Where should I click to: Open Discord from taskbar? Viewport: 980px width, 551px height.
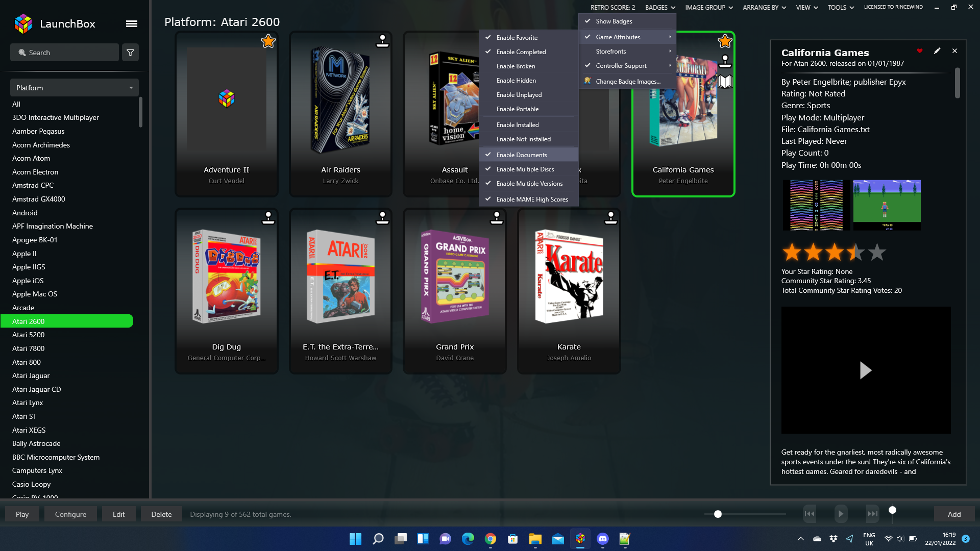click(x=603, y=539)
